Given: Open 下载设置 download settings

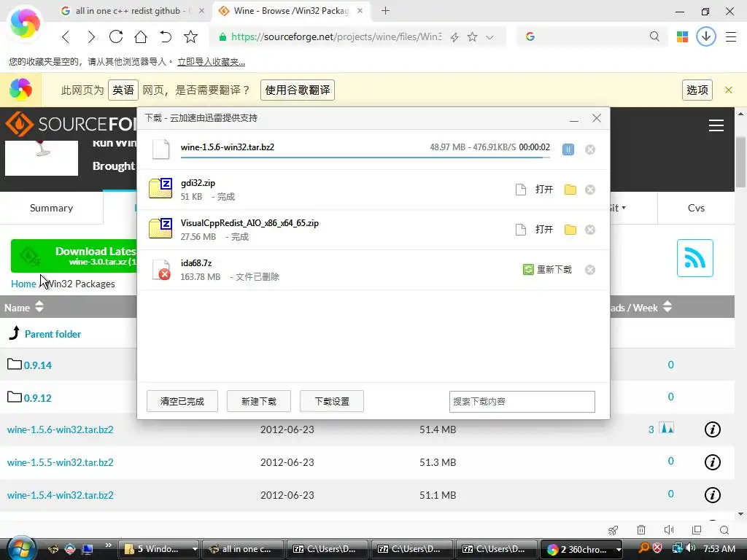Looking at the screenshot, I should tap(332, 401).
